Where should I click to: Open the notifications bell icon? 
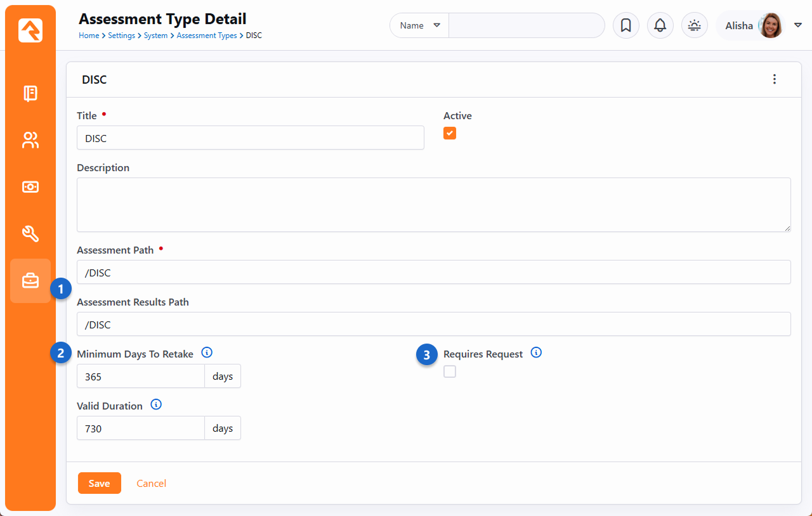[660, 25]
